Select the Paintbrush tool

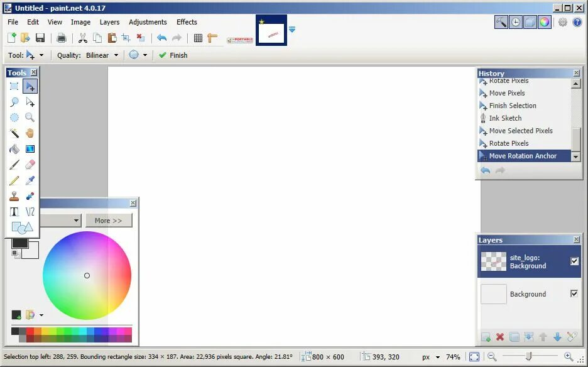click(x=14, y=165)
